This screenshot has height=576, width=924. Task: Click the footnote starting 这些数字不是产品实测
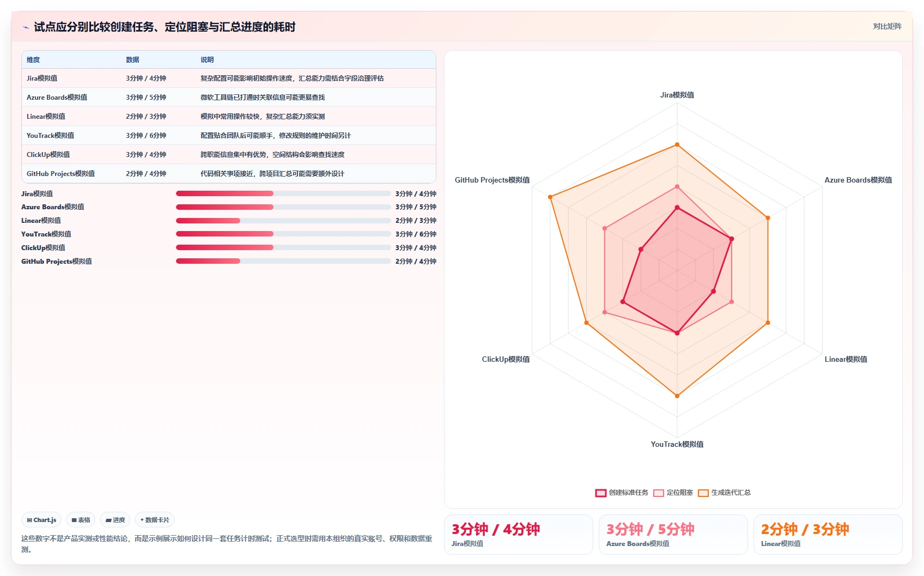point(227,544)
